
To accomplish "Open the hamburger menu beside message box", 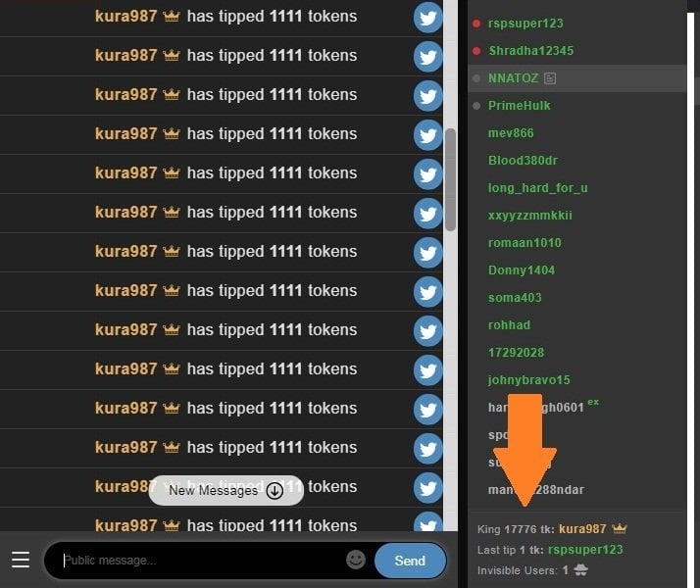I will (x=21, y=560).
